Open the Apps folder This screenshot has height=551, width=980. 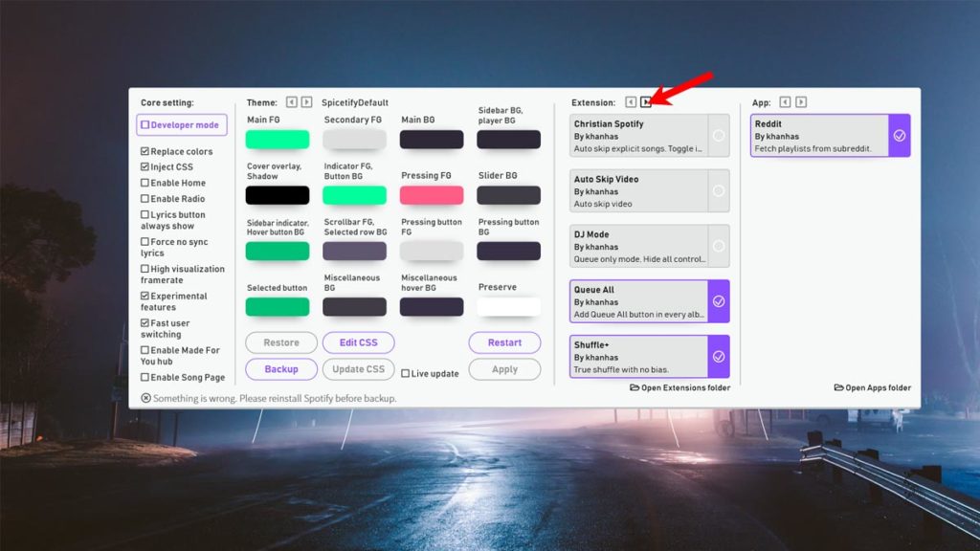point(873,388)
